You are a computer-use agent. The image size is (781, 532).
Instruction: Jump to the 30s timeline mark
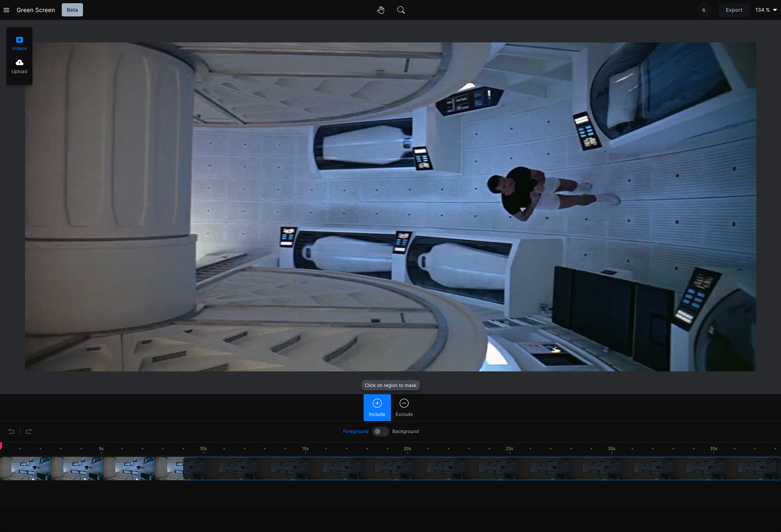click(612, 449)
